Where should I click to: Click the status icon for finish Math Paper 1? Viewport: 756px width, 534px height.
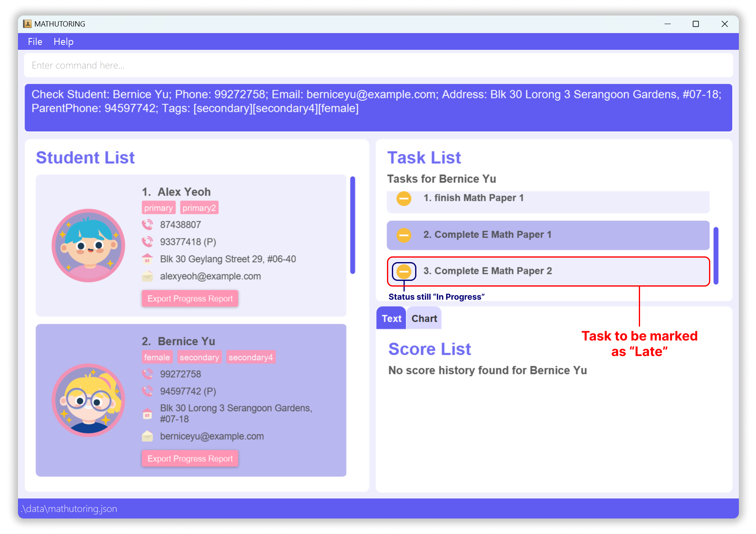pyautogui.click(x=404, y=198)
